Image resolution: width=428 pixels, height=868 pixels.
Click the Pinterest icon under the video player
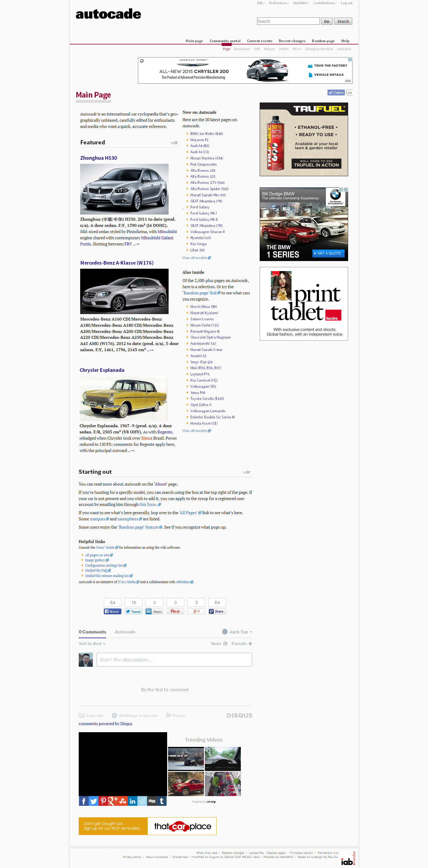(x=103, y=801)
